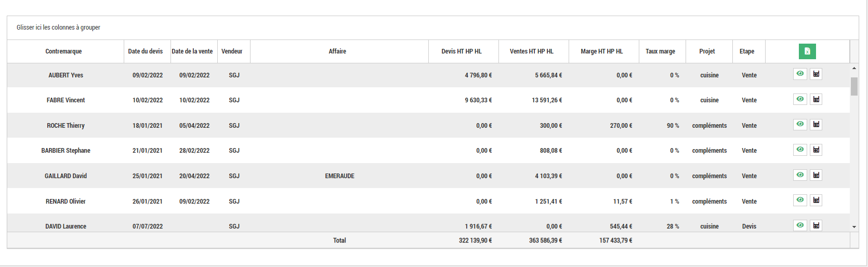
Task: Click the Etape column header
Action: tap(747, 51)
